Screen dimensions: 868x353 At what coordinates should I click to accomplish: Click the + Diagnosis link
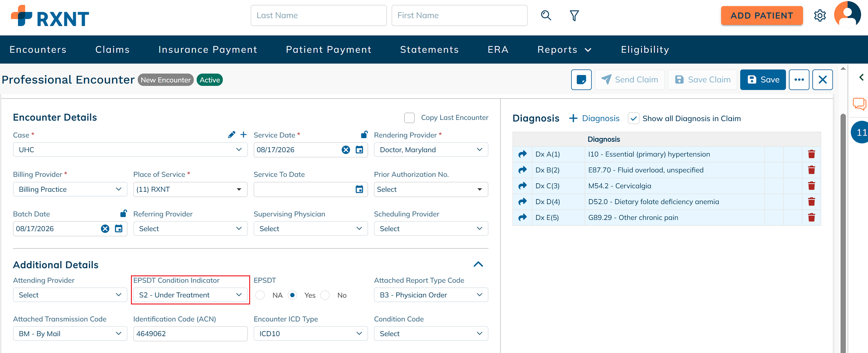click(x=594, y=118)
